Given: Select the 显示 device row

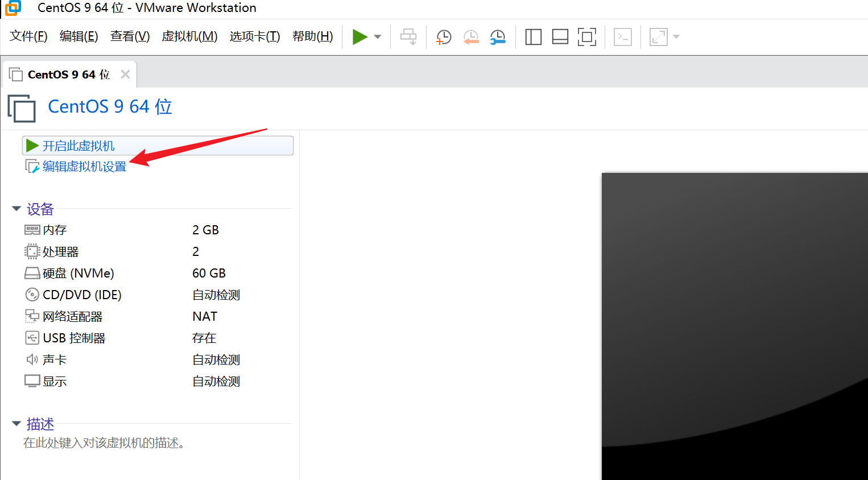Looking at the screenshot, I should 156,381.
